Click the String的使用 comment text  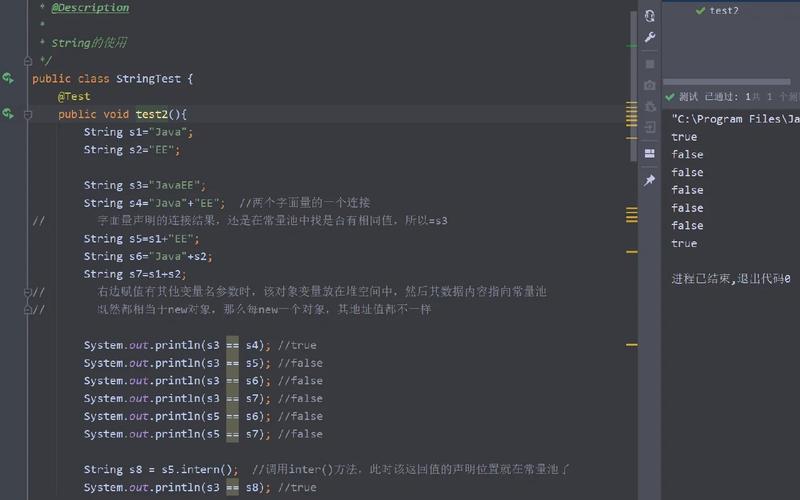(x=89, y=43)
